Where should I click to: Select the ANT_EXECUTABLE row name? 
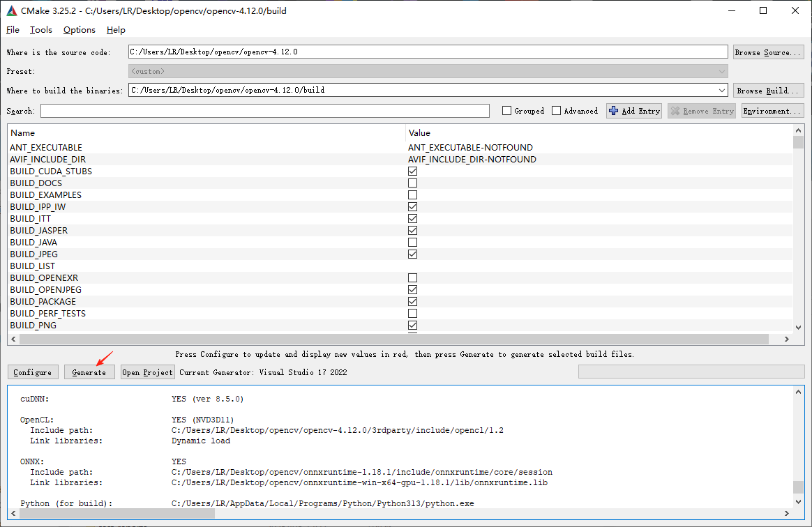coord(46,148)
